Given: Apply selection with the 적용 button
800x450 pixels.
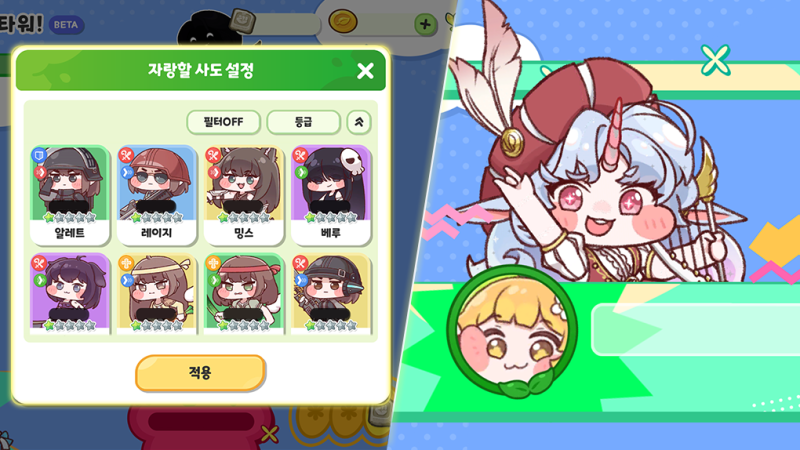Looking at the screenshot, I should pos(200,373).
